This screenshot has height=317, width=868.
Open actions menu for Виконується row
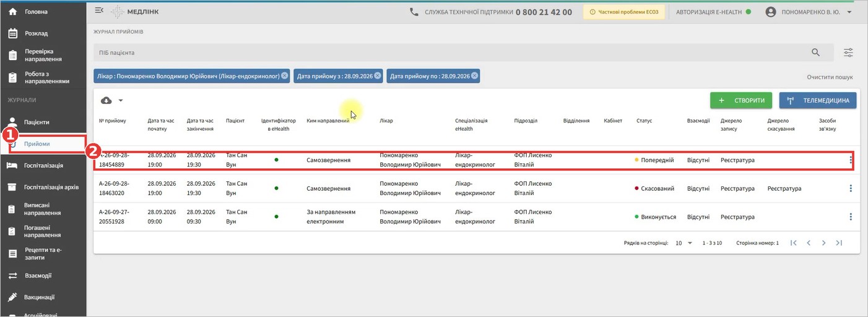pos(851,217)
